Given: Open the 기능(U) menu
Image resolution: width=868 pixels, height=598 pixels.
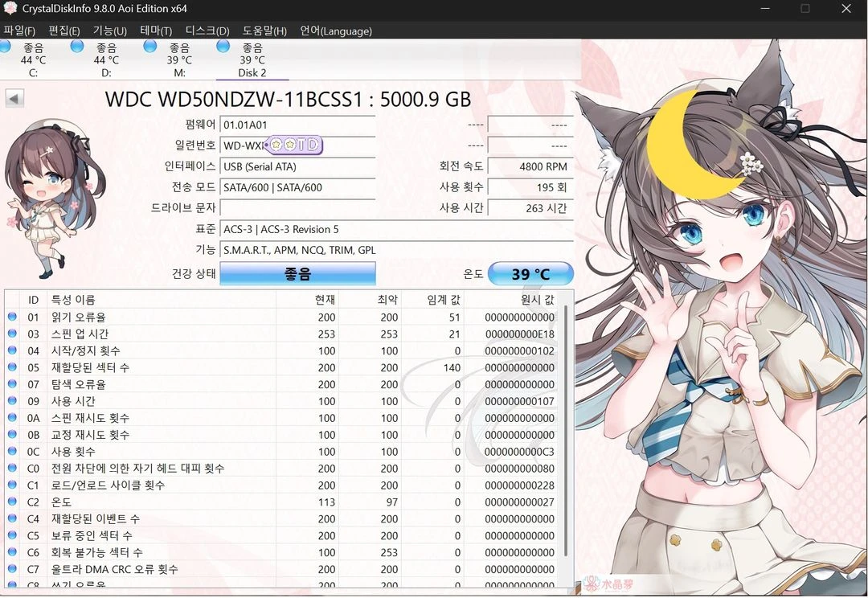Looking at the screenshot, I should coord(109,31).
